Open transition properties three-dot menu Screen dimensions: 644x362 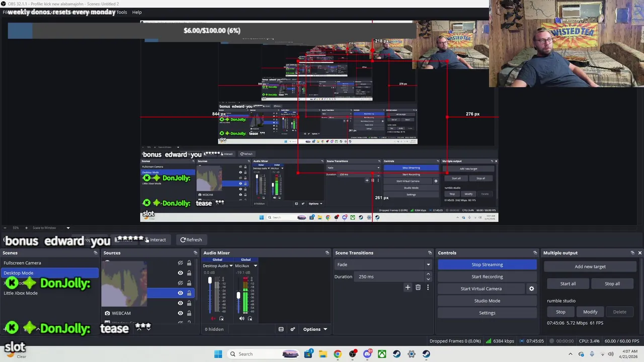coord(428,288)
